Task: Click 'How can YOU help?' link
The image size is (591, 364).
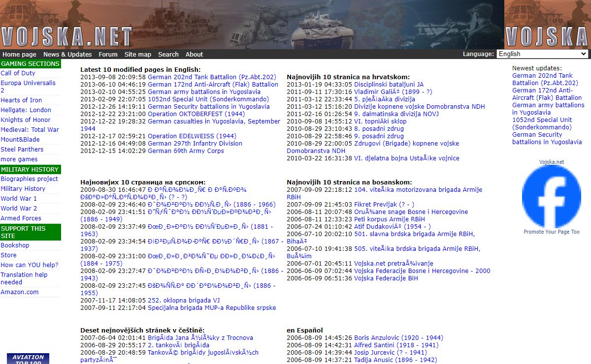Action: point(30,265)
